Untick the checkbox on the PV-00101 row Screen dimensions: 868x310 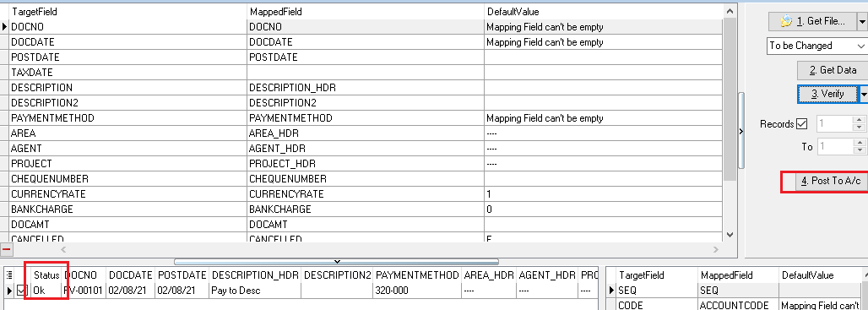(x=22, y=291)
